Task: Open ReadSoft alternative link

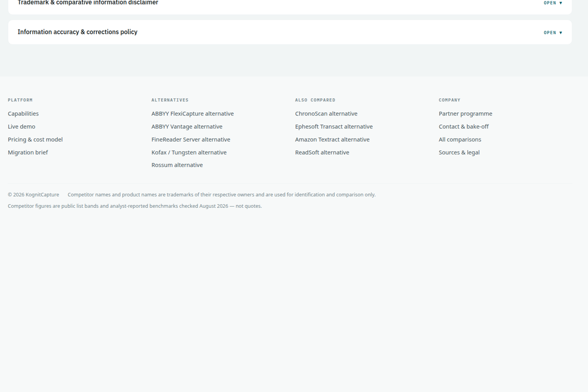Action: coord(322,153)
